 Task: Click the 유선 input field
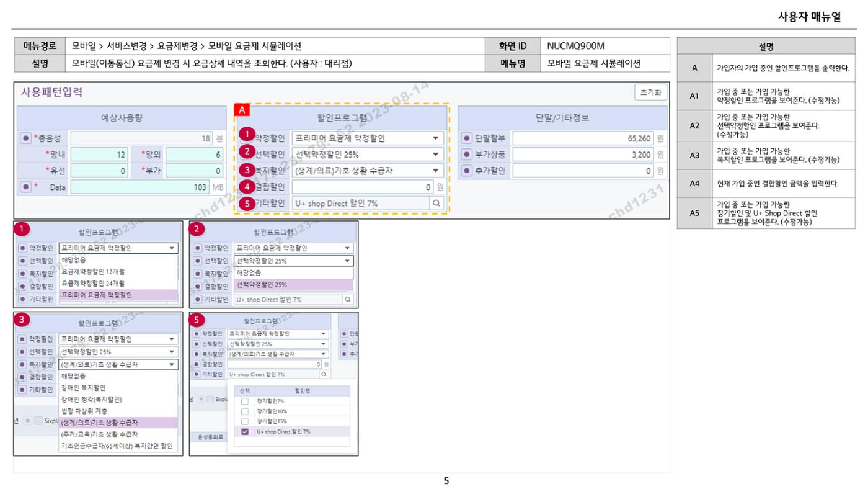pos(99,171)
